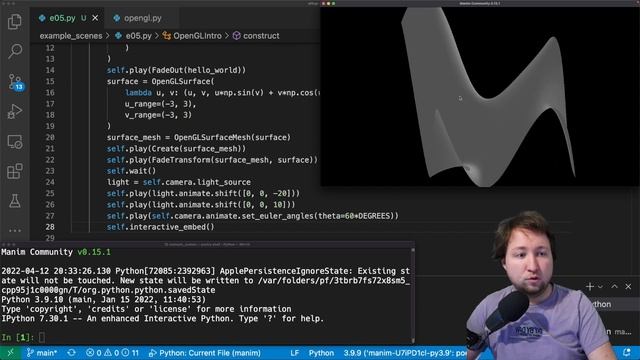
Task: Click line number 28 in the gutter
Action: (50, 227)
